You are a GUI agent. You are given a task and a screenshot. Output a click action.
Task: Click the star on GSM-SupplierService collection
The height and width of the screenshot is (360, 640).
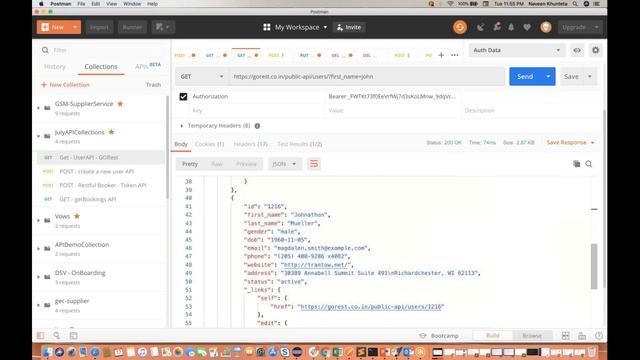point(120,104)
